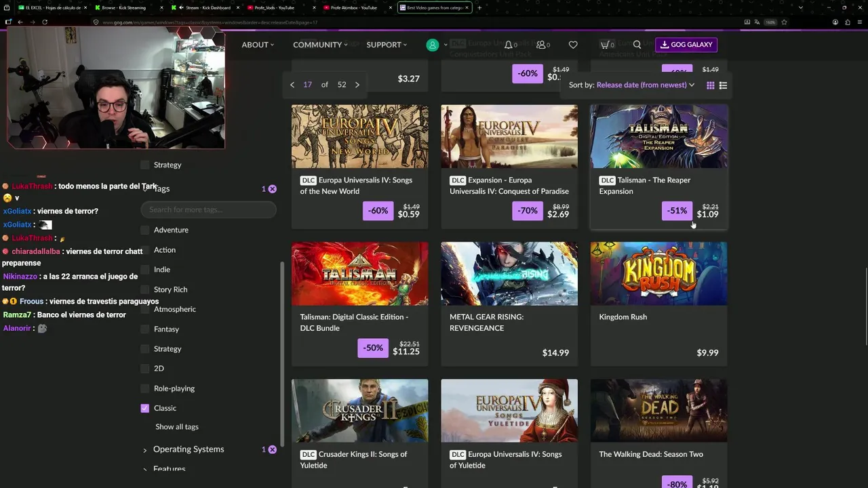
Task: Open a new browser tab
Action: point(479,7)
